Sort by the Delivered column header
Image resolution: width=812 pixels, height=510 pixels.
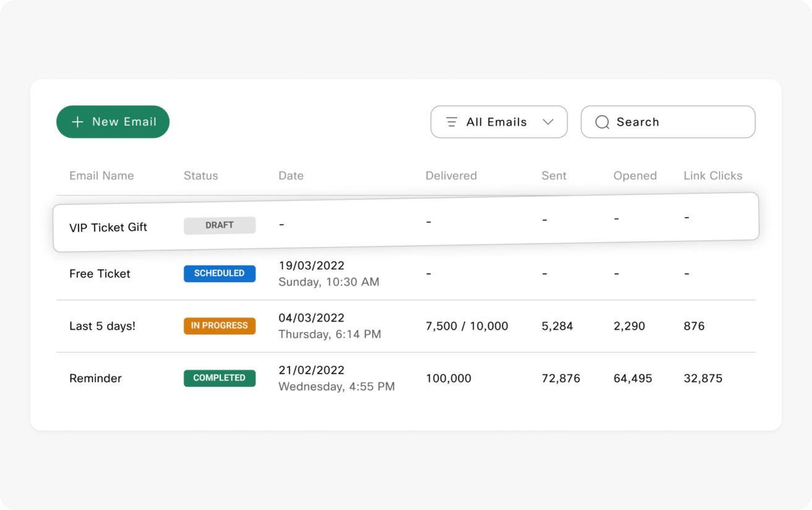point(451,176)
